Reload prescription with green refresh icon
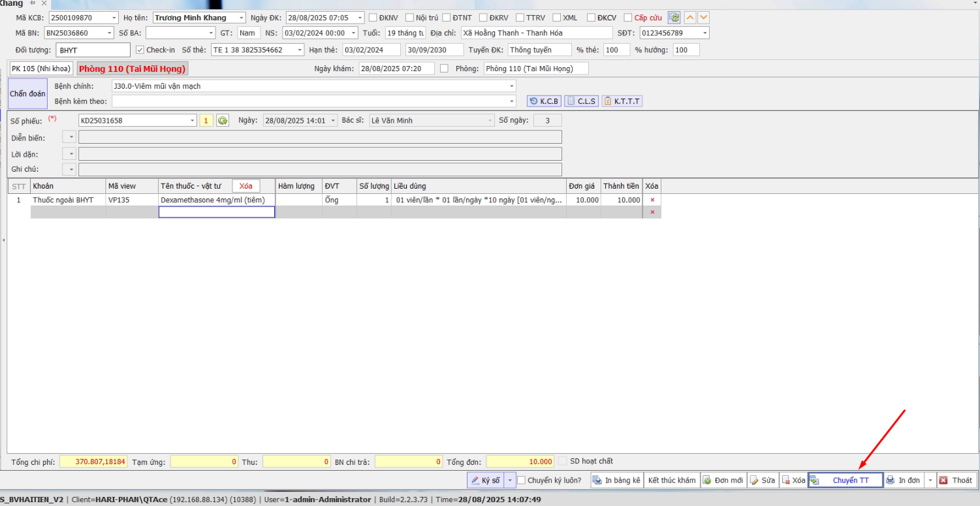Screen dimensions: 980x506 click(223, 120)
